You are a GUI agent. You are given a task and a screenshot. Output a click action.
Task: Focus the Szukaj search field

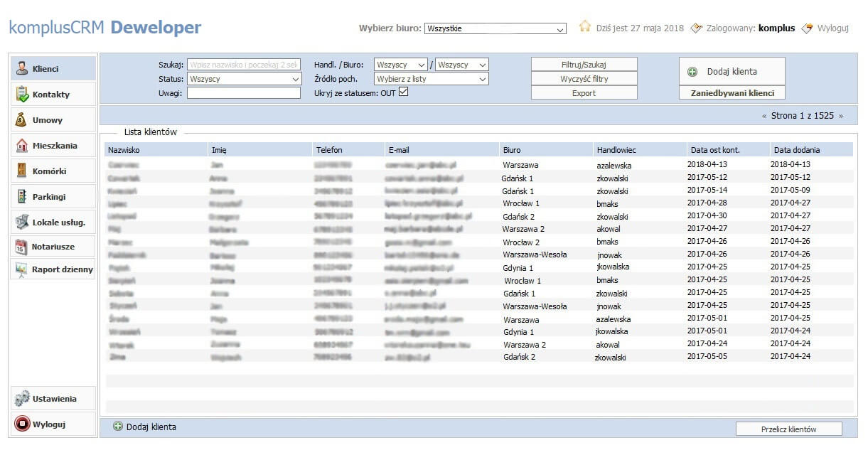coord(244,65)
